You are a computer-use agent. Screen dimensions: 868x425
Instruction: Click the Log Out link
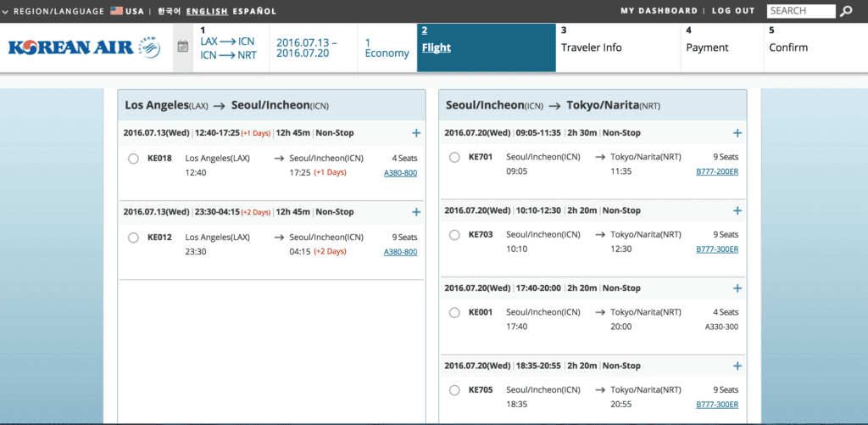pos(733,10)
